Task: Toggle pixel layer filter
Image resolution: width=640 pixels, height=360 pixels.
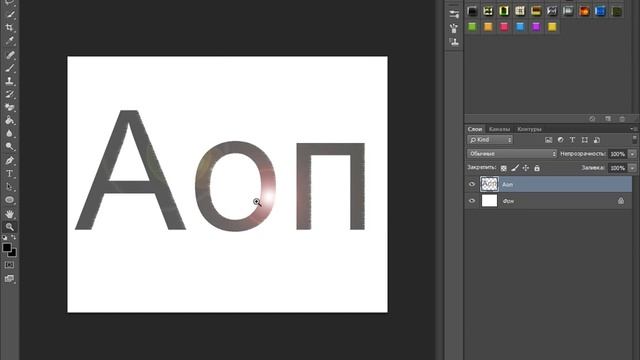Action: 549,140
